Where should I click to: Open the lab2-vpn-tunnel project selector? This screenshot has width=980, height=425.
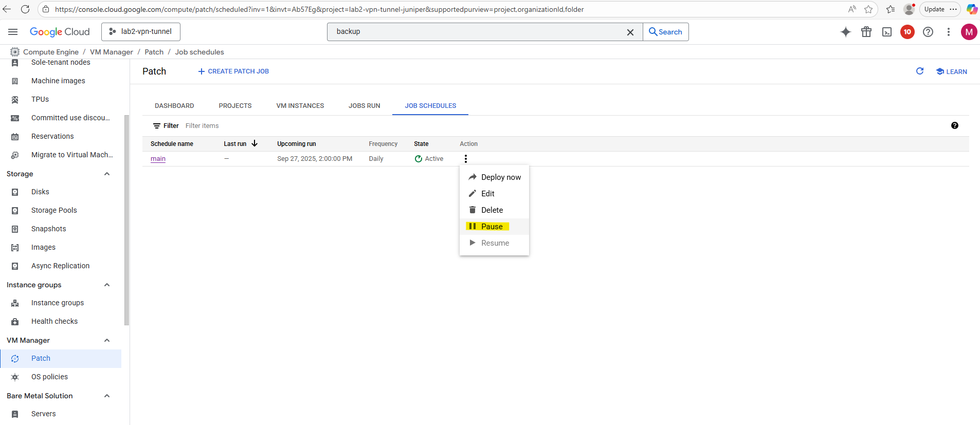tap(141, 32)
